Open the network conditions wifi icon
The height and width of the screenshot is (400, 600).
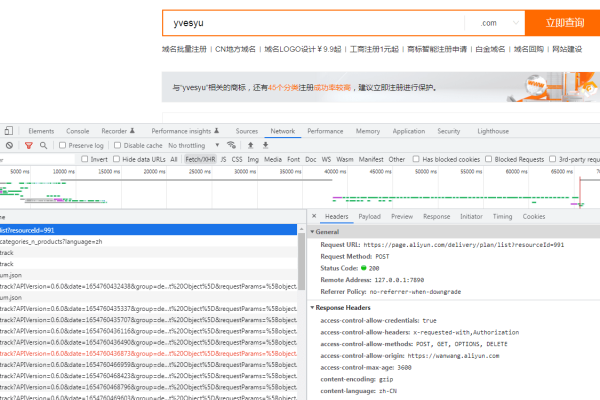tap(231, 145)
